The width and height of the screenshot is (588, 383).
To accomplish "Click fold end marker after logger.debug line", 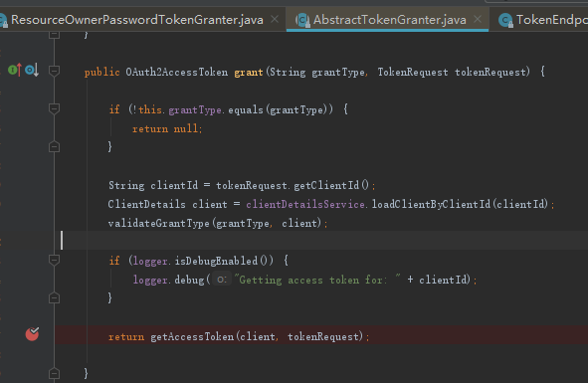I will [x=54, y=297].
